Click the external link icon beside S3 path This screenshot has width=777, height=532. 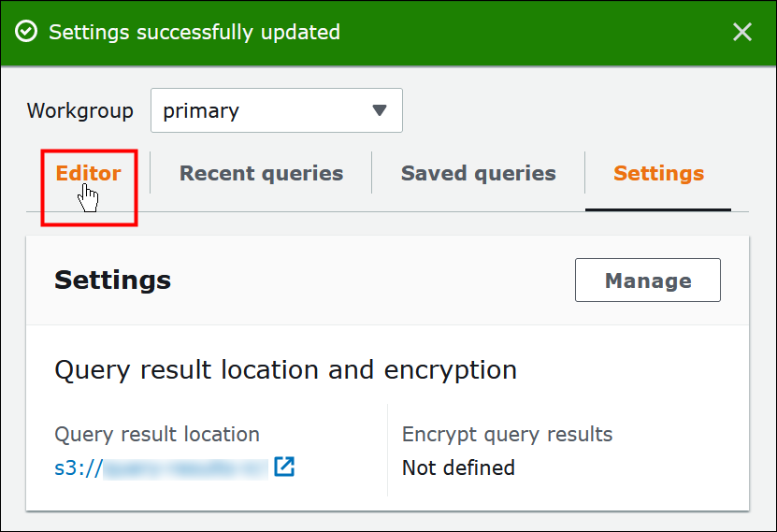(284, 467)
